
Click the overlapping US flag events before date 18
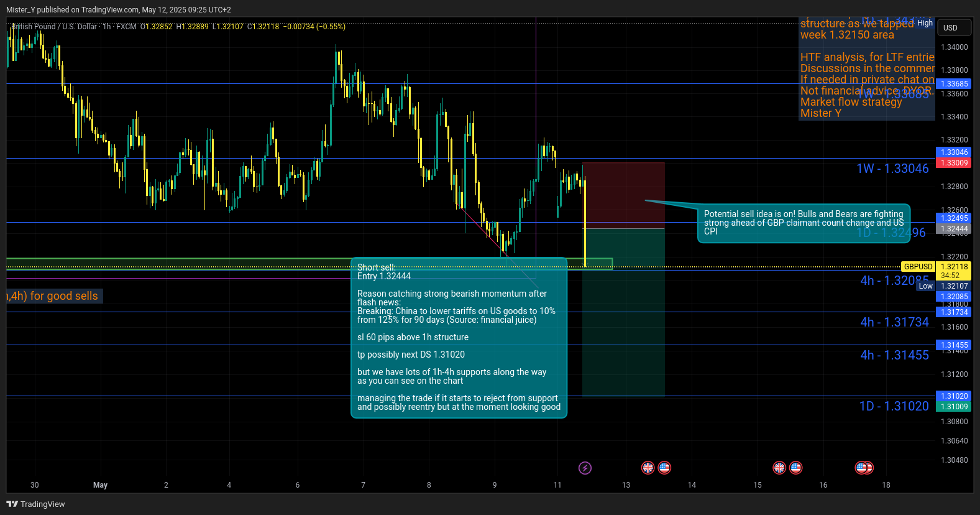tap(864, 468)
